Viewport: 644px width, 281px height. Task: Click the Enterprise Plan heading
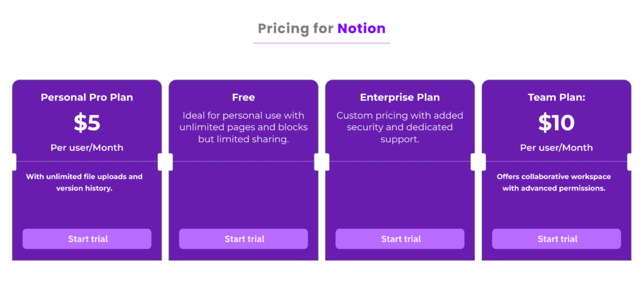(x=400, y=97)
